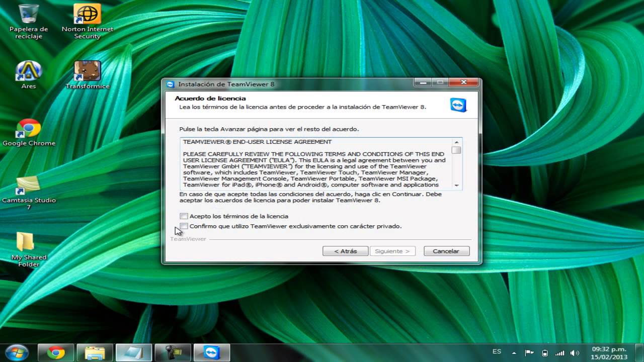Click the TeamViewer logo in the installer header

[458, 105]
